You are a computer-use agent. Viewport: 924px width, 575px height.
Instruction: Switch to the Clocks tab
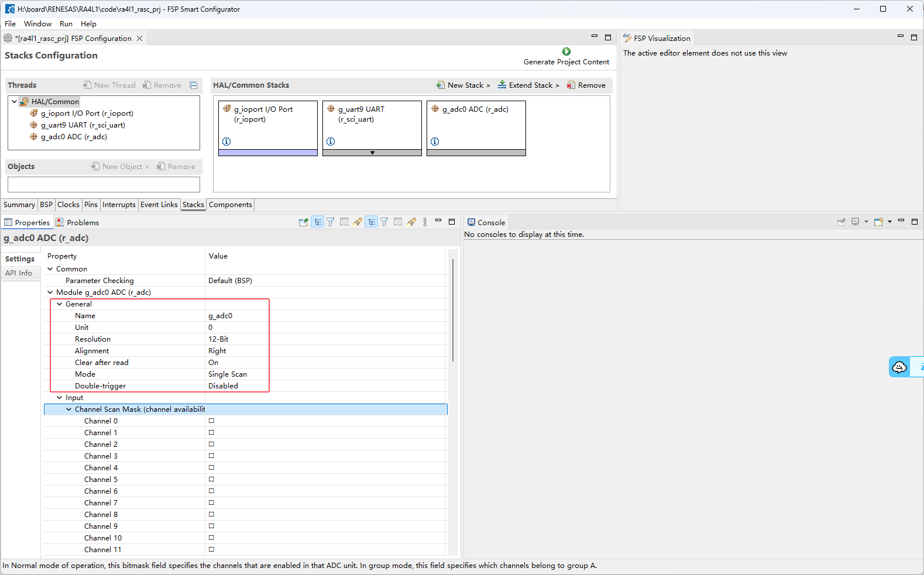68,205
